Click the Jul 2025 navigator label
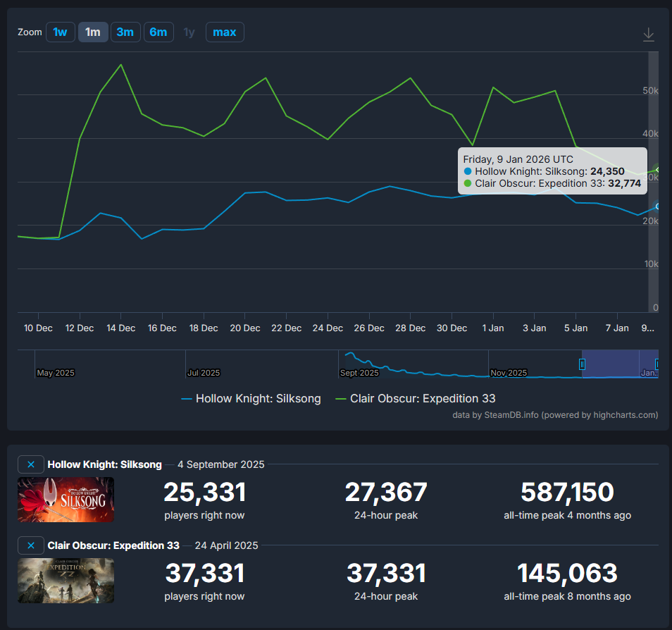Screen dimensions: 672x630 pyautogui.click(x=204, y=373)
